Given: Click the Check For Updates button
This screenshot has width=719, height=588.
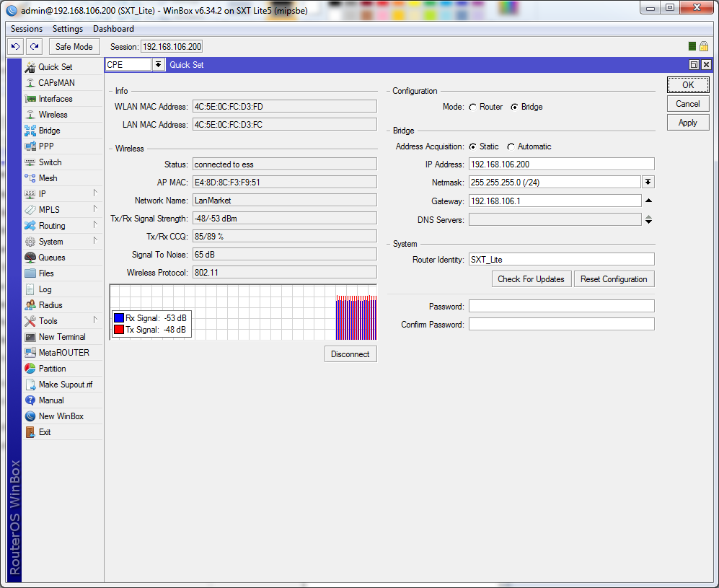Looking at the screenshot, I should point(531,279).
